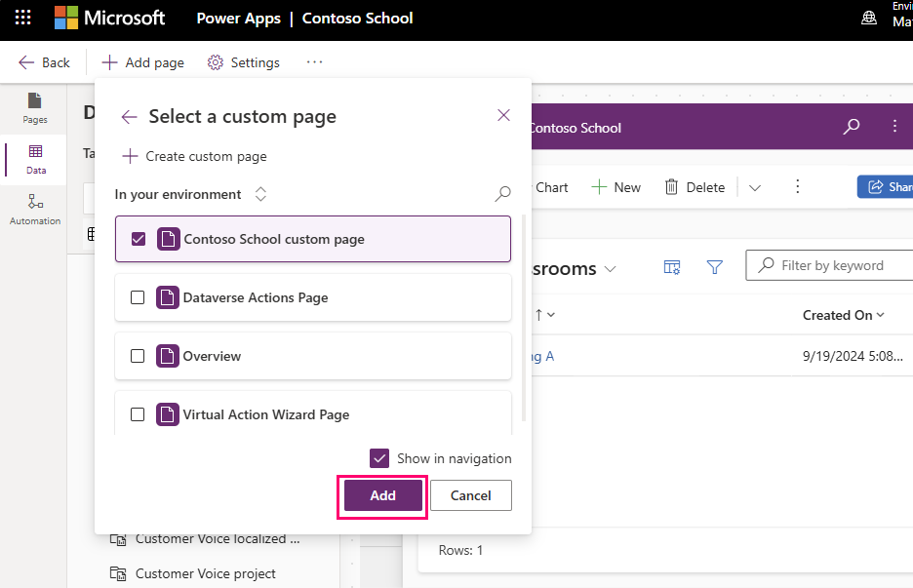Click the Filter by keyword field
The width and height of the screenshot is (913, 588).
pyautogui.click(x=830, y=265)
